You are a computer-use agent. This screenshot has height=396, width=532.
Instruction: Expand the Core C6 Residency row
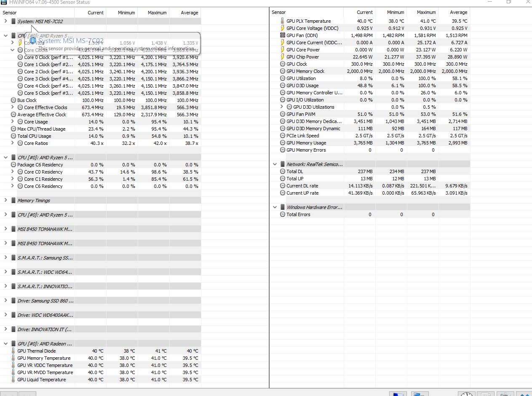click(13, 186)
